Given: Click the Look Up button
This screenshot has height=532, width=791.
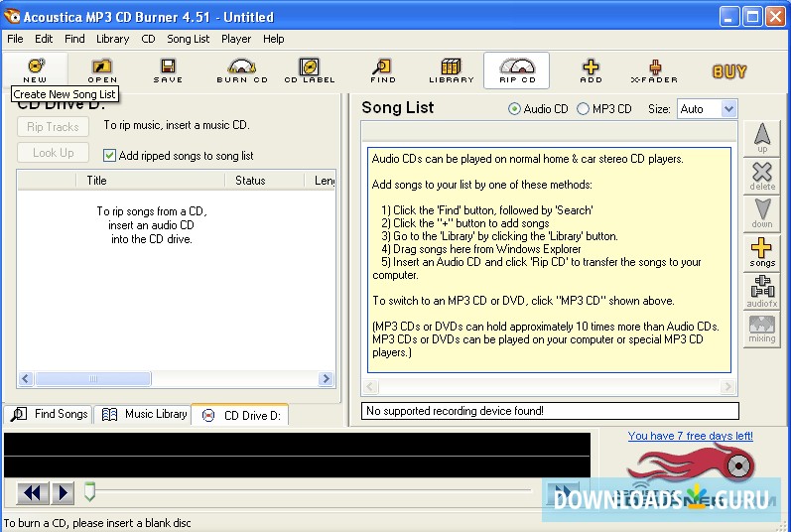Looking at the screenshot, I should coord(53,153).
